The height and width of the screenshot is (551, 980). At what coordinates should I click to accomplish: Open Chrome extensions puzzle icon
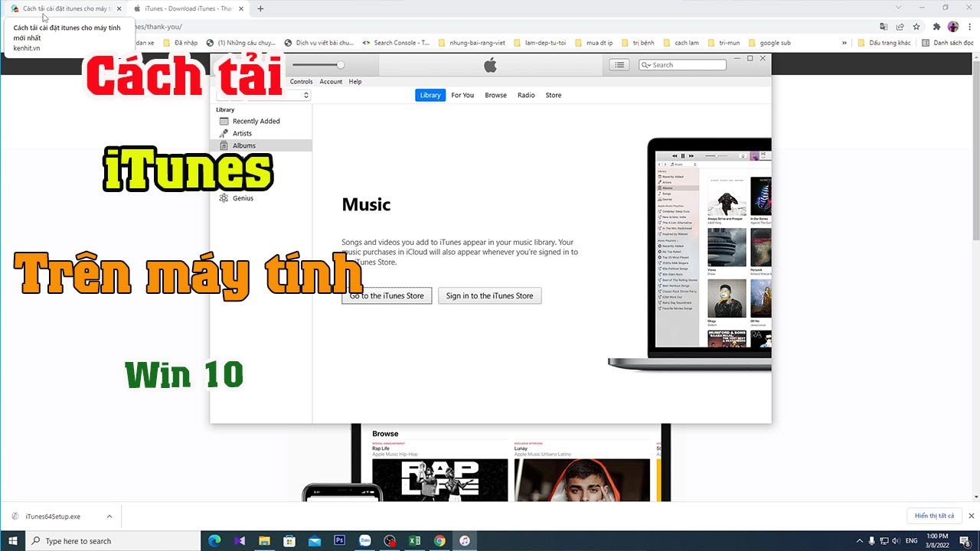936,26
